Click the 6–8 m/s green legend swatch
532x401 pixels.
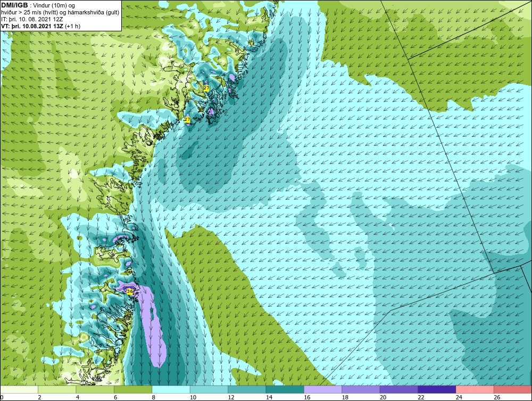(x=133, y=389)
